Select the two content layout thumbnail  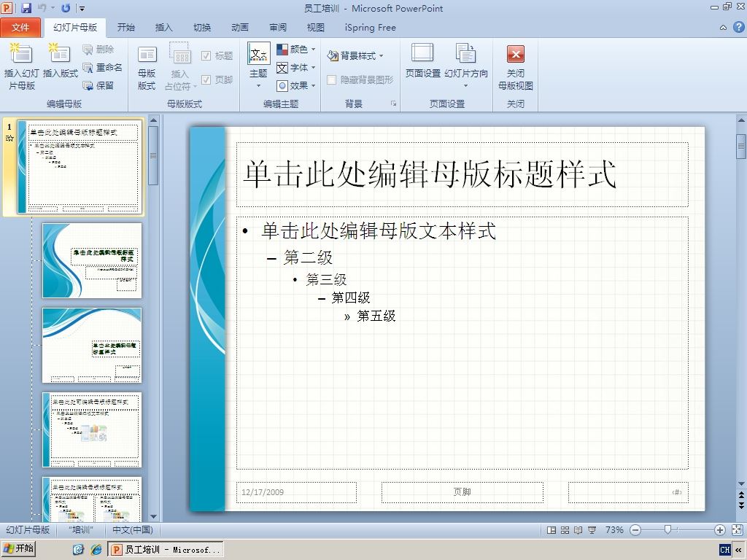(92, 499)
